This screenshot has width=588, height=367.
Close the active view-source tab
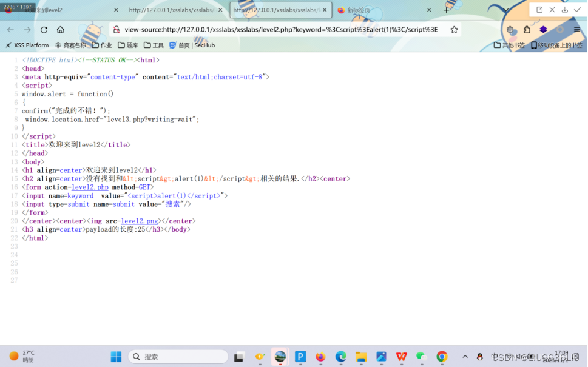(325, 10)
